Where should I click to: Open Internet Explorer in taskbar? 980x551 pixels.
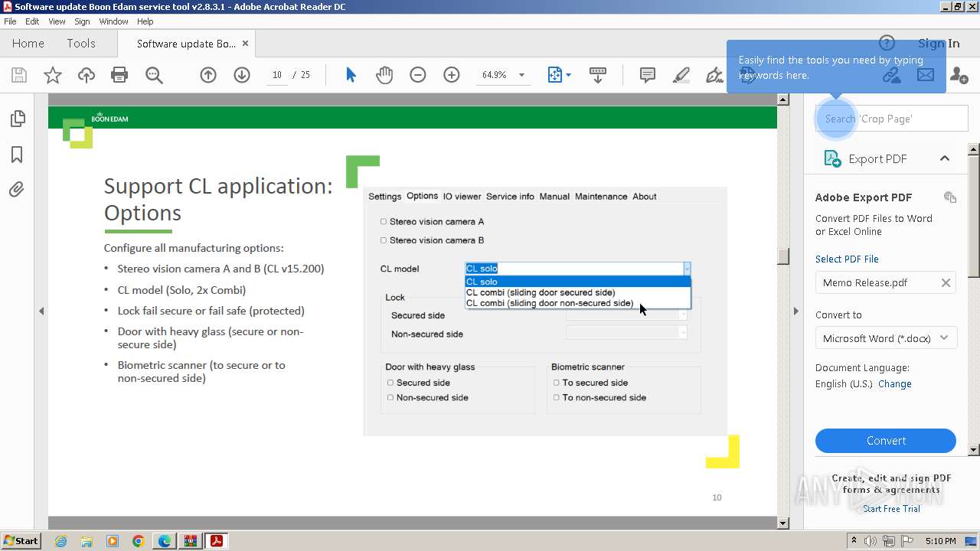pyautogui.click(x=60, y=541)
